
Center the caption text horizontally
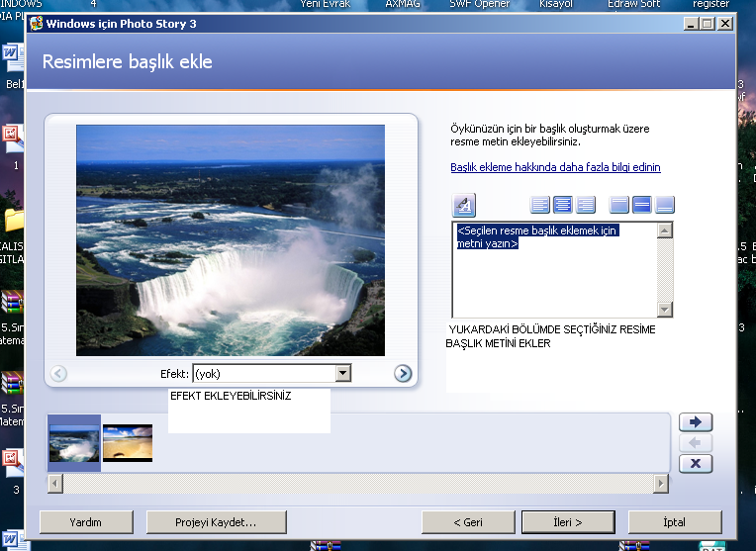[x=563, y=205]
